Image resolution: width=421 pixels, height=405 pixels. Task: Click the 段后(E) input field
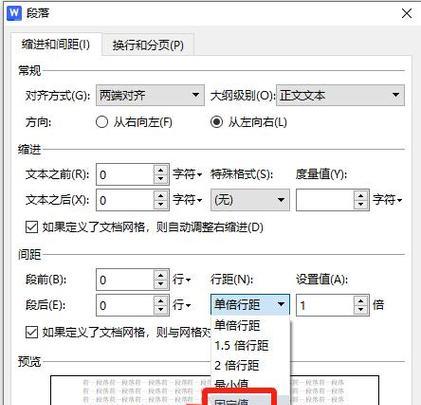125,305
